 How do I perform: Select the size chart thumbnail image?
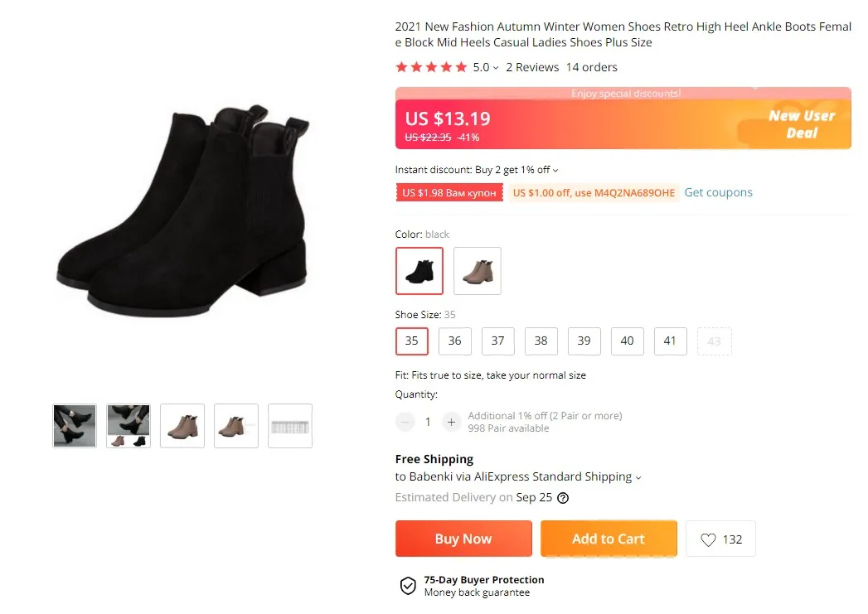pyautogui.click(x=290, y=426)
